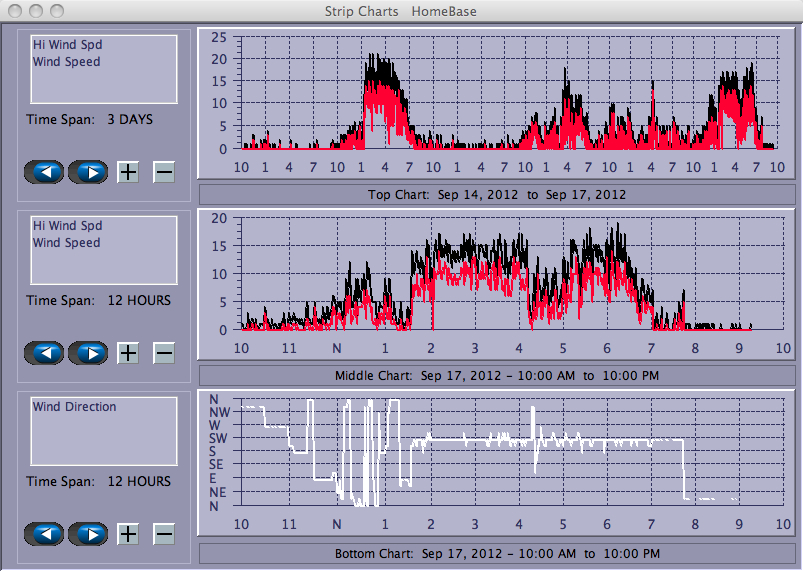Viewport: 803px width, 571px height.
Task: Click the Middle Chart date range label
Action: click(x=497, y=376)
